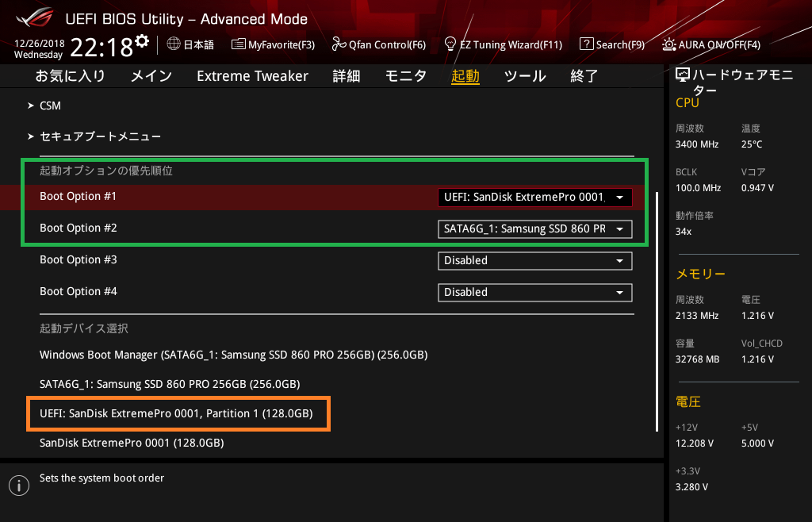Image resolution: width=812 pixels, height=522 pixels.
Task: Click the vertical scrollbar of boot list
Action: (657, 311)
